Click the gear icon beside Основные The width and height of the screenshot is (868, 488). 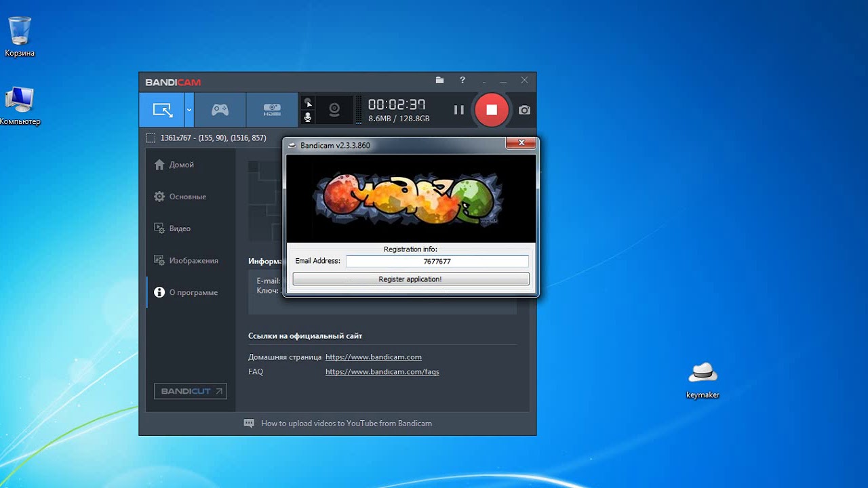159,197
